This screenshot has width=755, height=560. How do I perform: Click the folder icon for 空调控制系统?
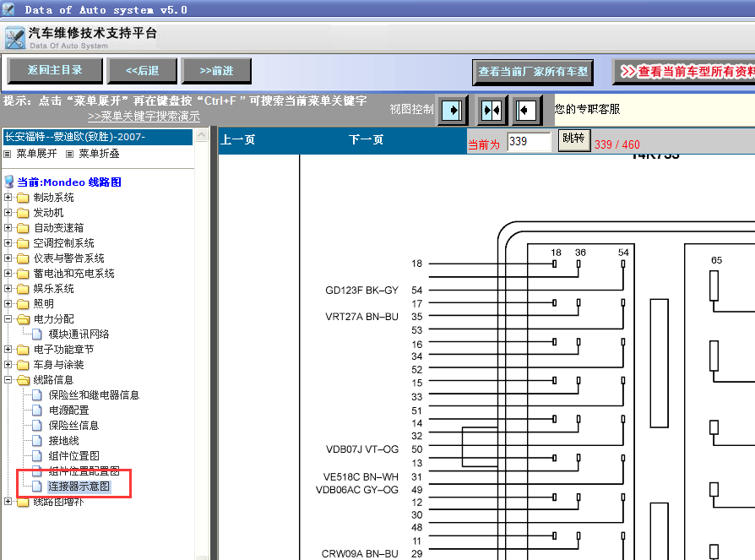pyautogui.click(x=23, y=243)
